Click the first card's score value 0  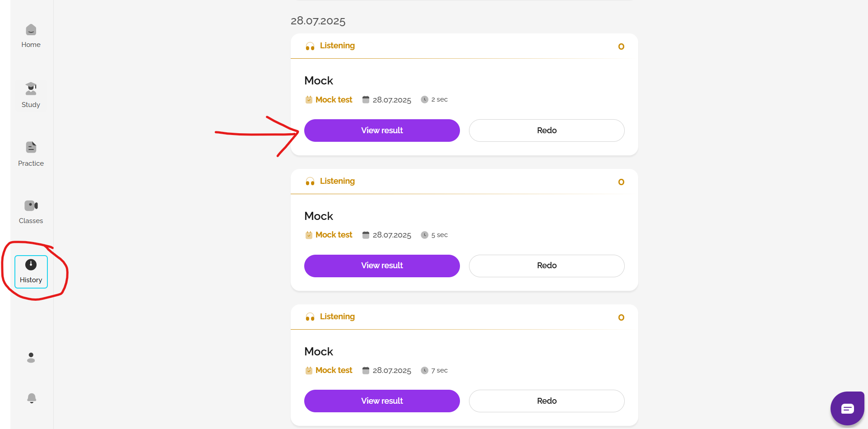point(621,47)
